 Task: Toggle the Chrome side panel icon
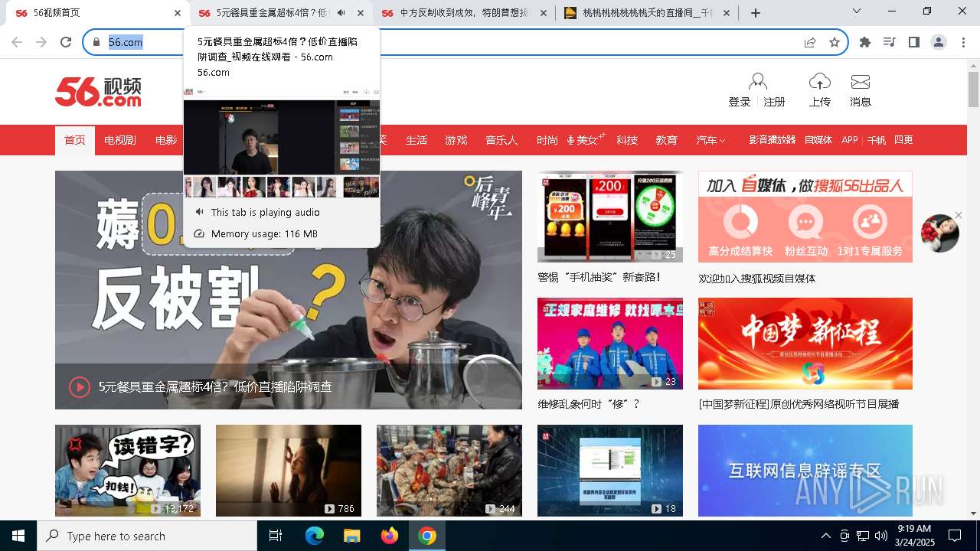(x=914, y=42)
